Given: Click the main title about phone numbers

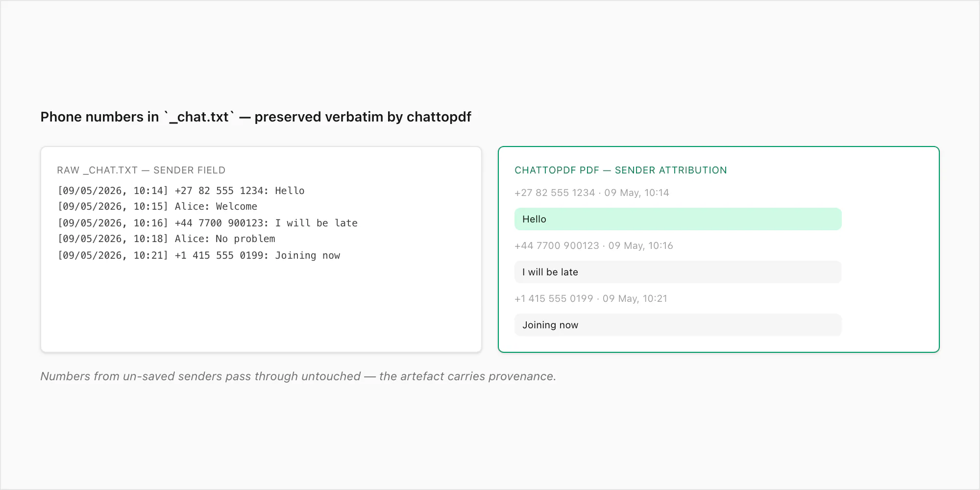Looking at the screenshot, I should click(255, 117).
